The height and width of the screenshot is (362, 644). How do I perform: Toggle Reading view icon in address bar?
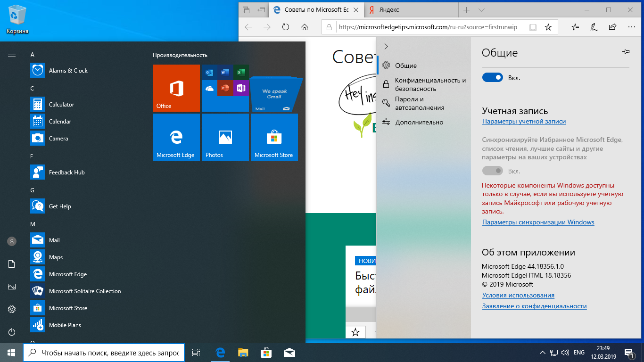pos(533,27)
